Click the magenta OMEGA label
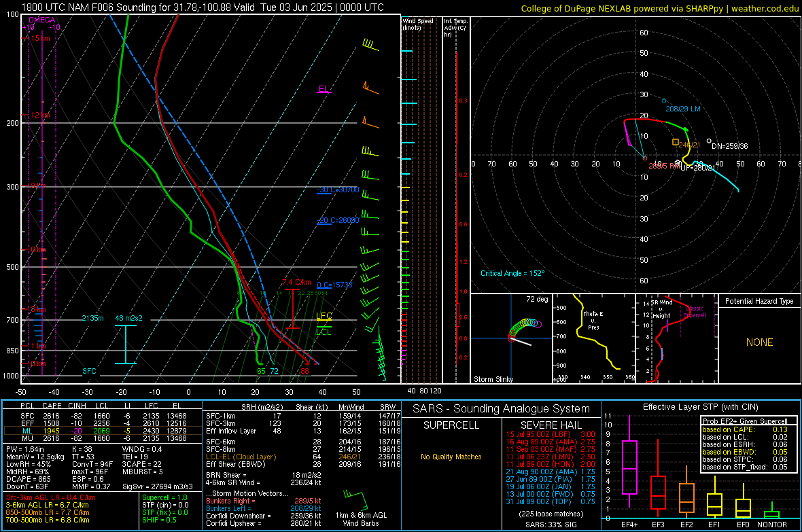The width and height of the screenshot is (802, 532). pos(42,20)
